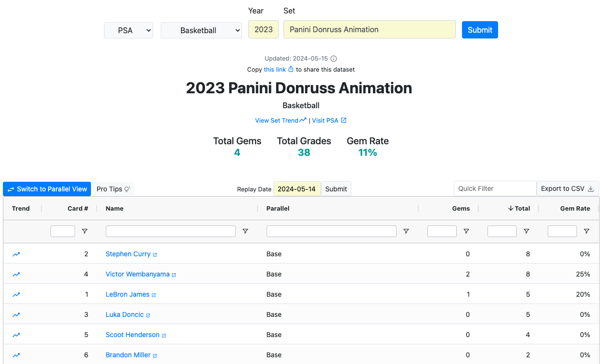This screenshot has width=603, height=364.
Task: Open the Basketball sport dropdown
Action: [201, 30]
